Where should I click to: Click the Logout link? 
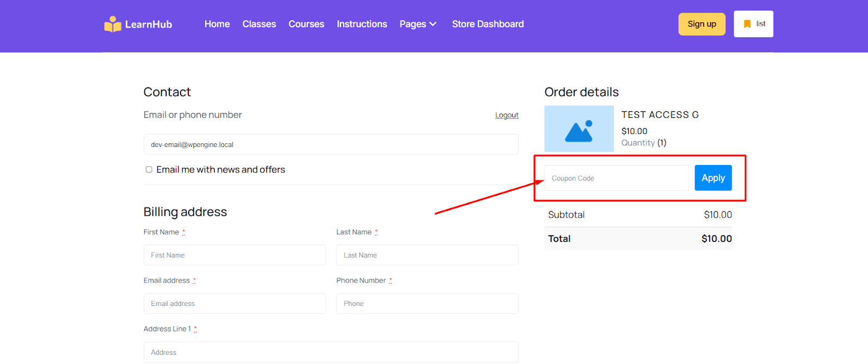[x=507, y=115]
